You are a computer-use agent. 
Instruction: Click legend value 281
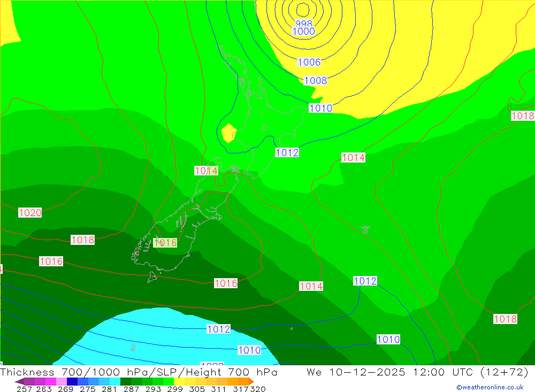coord(109,389)
